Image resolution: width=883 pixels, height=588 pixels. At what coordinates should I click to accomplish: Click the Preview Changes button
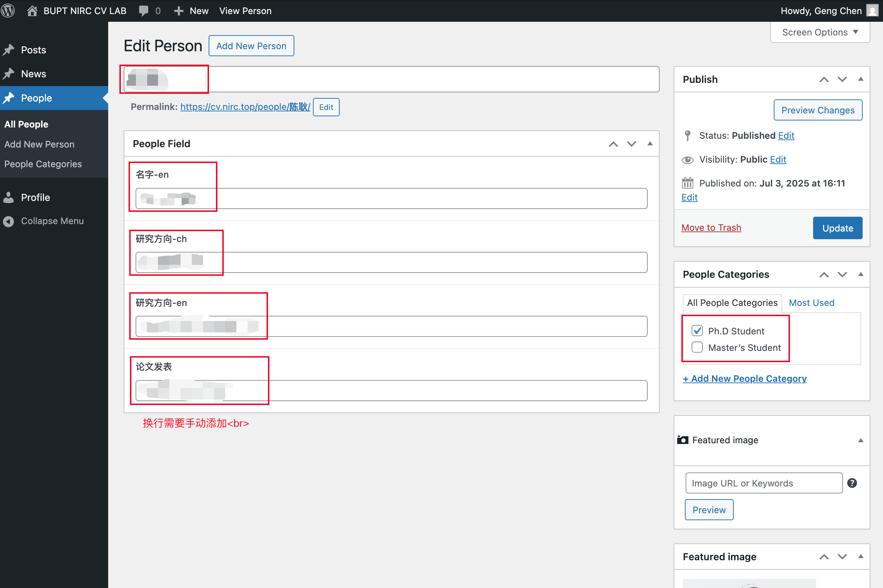[818, 110]
